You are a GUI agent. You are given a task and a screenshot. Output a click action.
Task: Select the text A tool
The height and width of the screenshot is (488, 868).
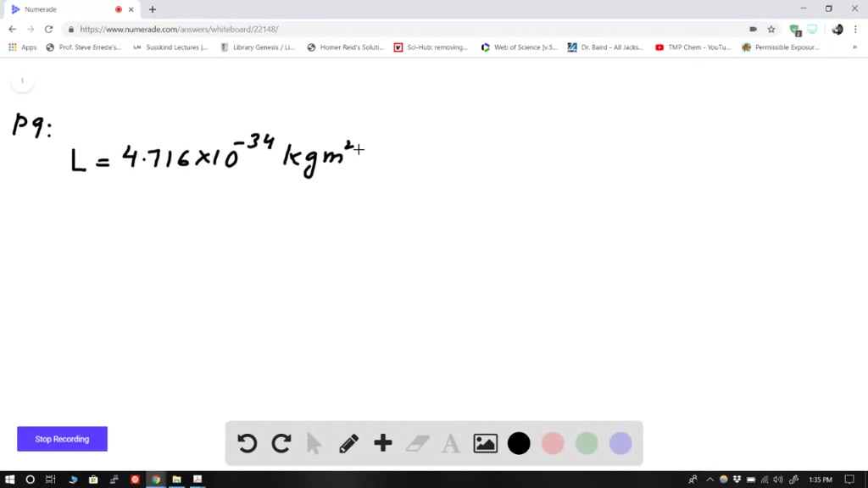tap(451, 443)
